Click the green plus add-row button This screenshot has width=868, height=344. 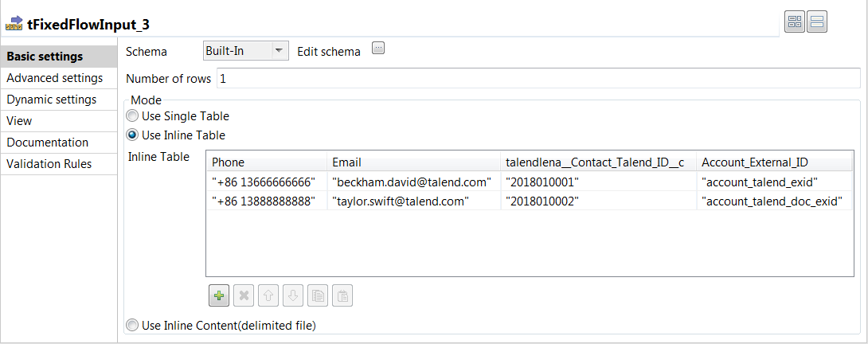click(x=220, y=296)
